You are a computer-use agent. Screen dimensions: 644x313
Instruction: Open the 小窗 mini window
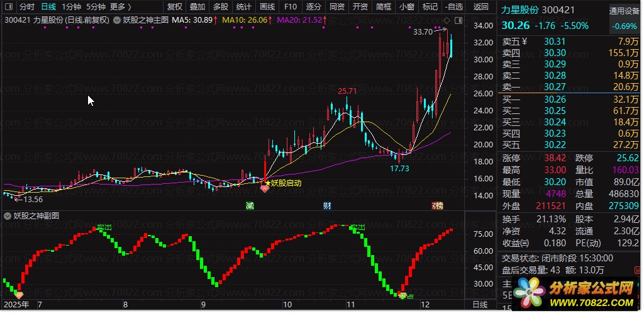point(407,6)
